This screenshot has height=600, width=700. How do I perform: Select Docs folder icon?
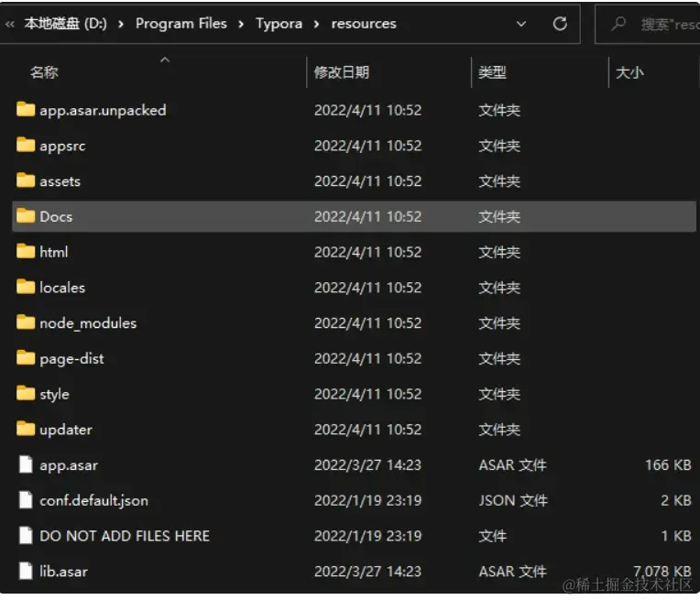pyautogui.click(x=26, y=215)
